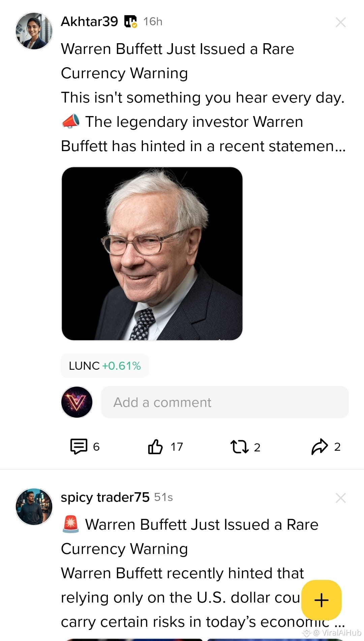Image resolution: width=364 pixels, height=641 pixels.
Task: View the Warren Buffett photo
Action: pyautogui.click(x=152, y=254)
